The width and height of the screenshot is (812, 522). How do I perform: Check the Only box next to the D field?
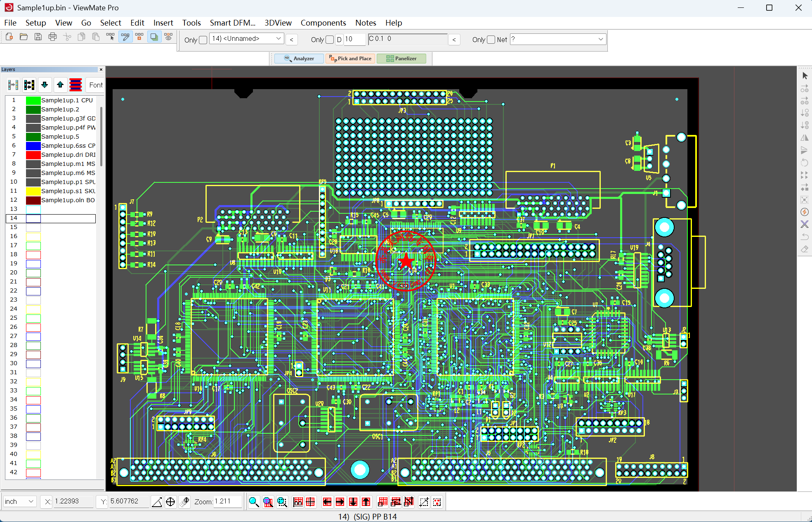coord(329,40)
